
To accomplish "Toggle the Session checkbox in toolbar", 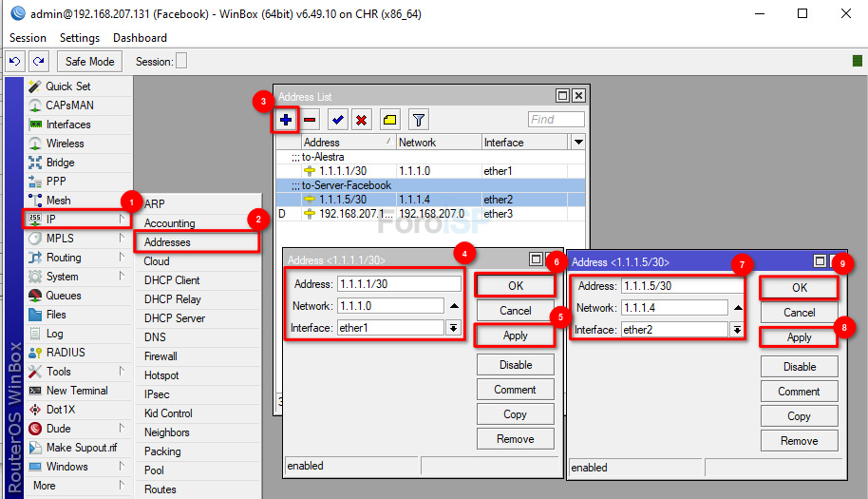I will pyautogui.click(x=181, y=62).
